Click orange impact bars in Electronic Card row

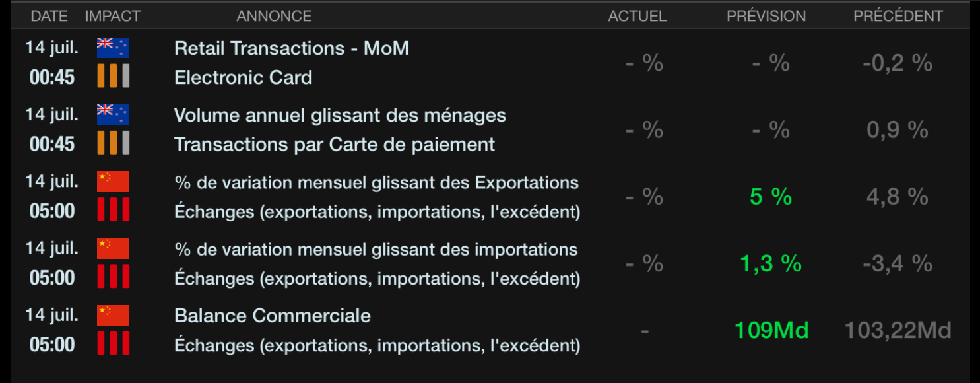point(113,76)
